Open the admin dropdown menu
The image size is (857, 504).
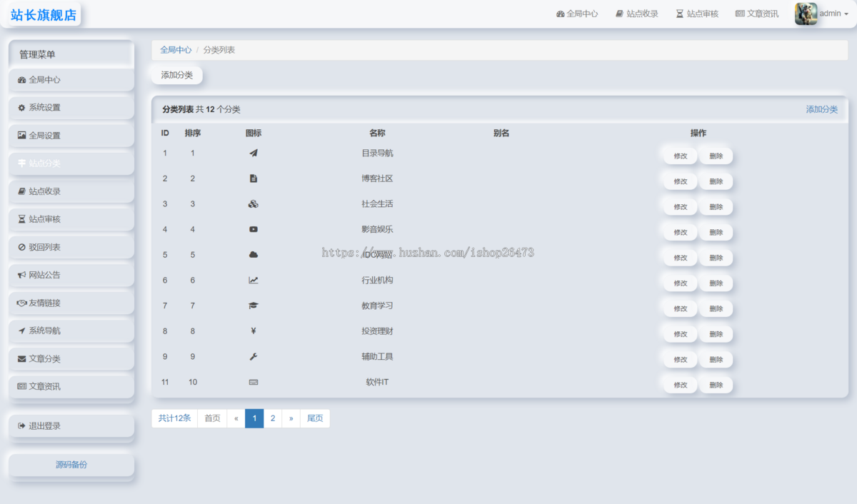tap(833, 14)
